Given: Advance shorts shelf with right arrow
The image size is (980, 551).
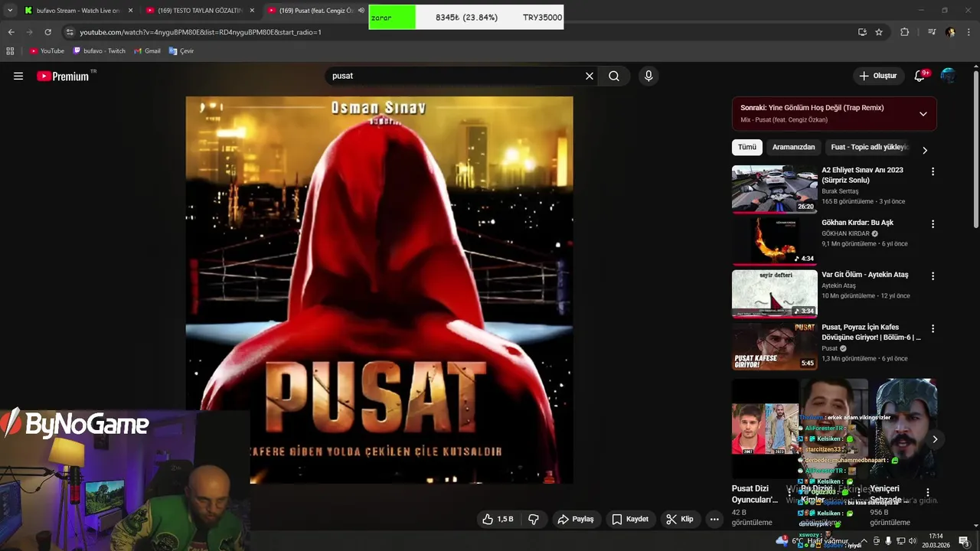Looking at the screenshot, I should 935,439.
